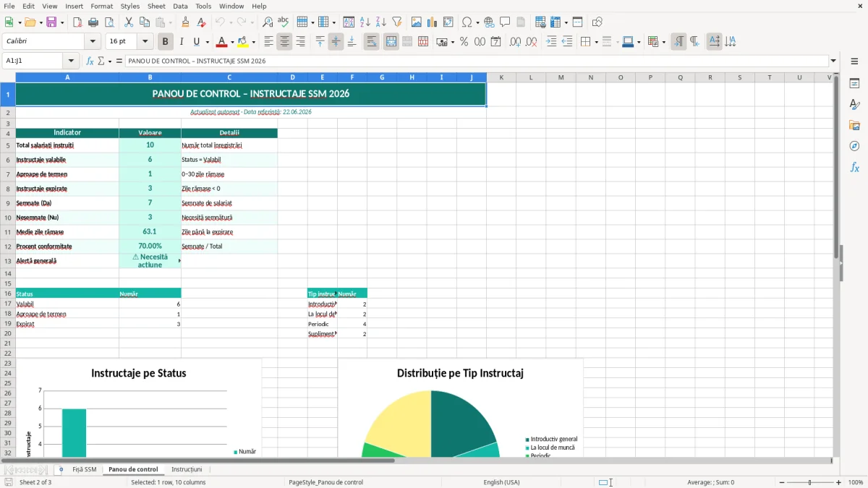This screenshot has width=868, height=488.
Task: Toggle Align Left
Action: click(268, 42)
